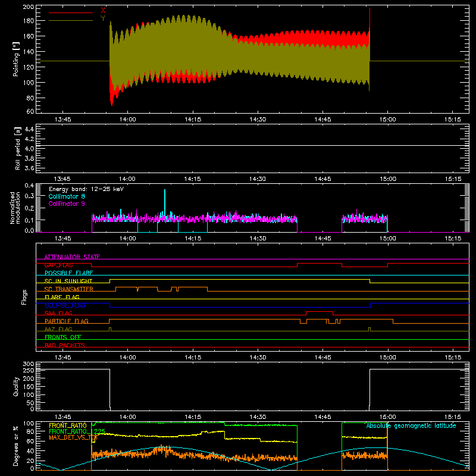The width and height of the screenshot is (476, 476).
Task: Click the 4.4 tick on the Roll period axis
Action: (29, 129)
